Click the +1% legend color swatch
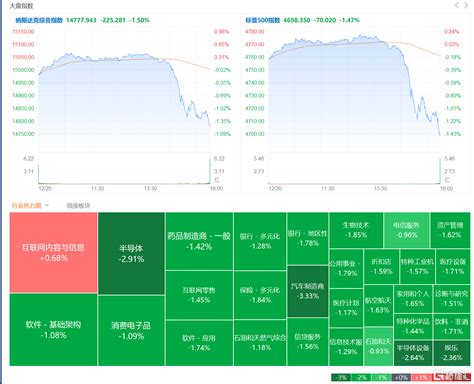This screenshot has height=384, width=474. click(421, 377)
